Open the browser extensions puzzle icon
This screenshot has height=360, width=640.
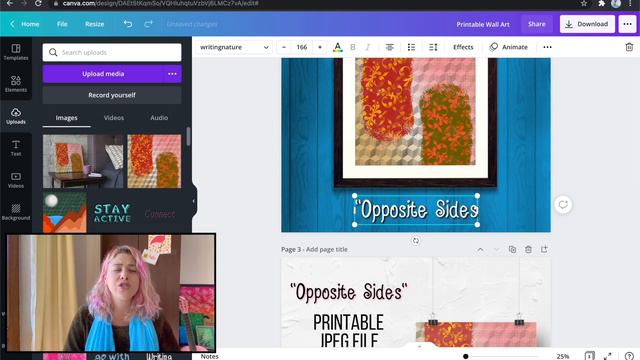[601, 3]
